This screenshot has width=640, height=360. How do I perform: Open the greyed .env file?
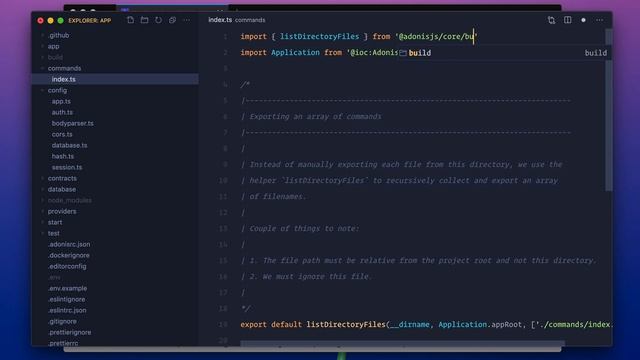(54, 278)
